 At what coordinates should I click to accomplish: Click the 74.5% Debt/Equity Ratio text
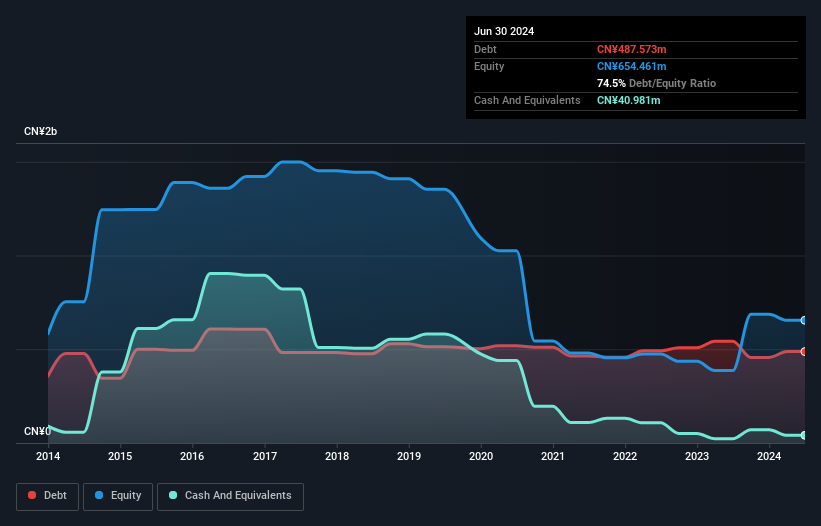click(x=656, y=83)
